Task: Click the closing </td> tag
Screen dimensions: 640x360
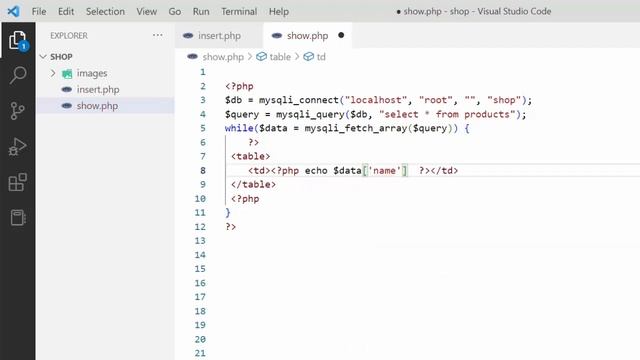Action: point(444,171)
